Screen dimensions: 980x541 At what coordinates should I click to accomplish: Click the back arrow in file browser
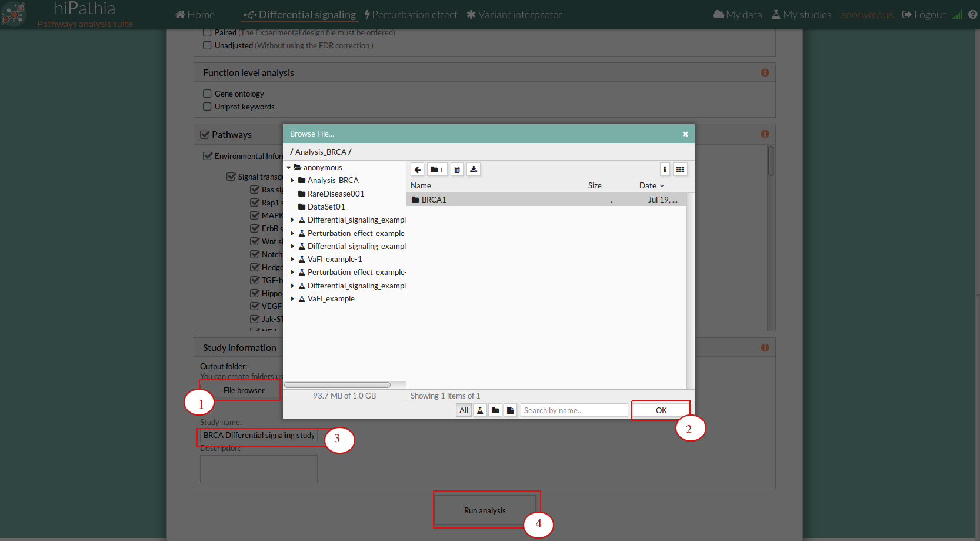point(417,170)
